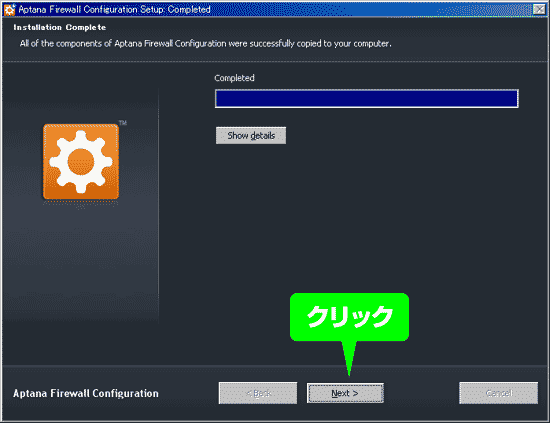
Task: Click the Next > button
Action: 345,393
